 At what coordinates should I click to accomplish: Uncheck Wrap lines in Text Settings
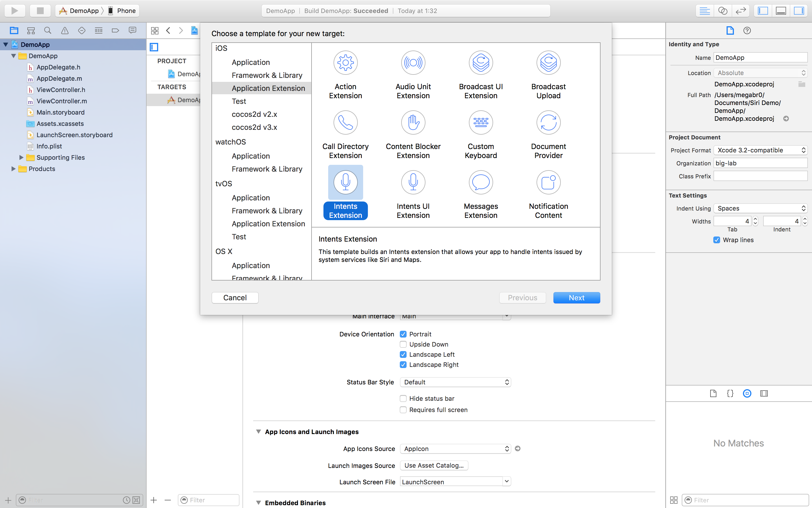[x=716, y=240]
